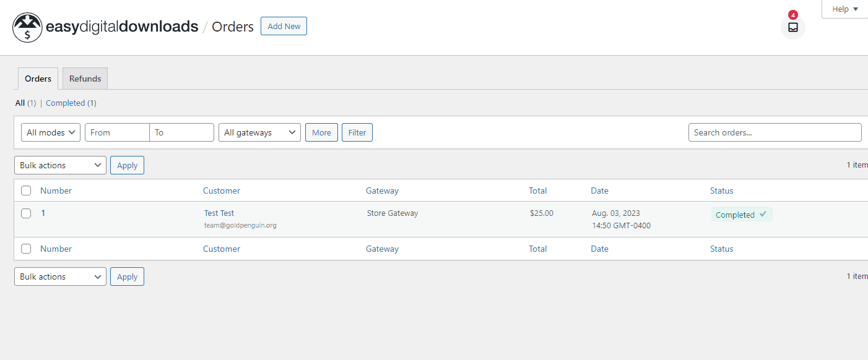This screenshot has width=868, height=360.
Task: Toggle the footer select-all checkbox
Action: point(26,249)
